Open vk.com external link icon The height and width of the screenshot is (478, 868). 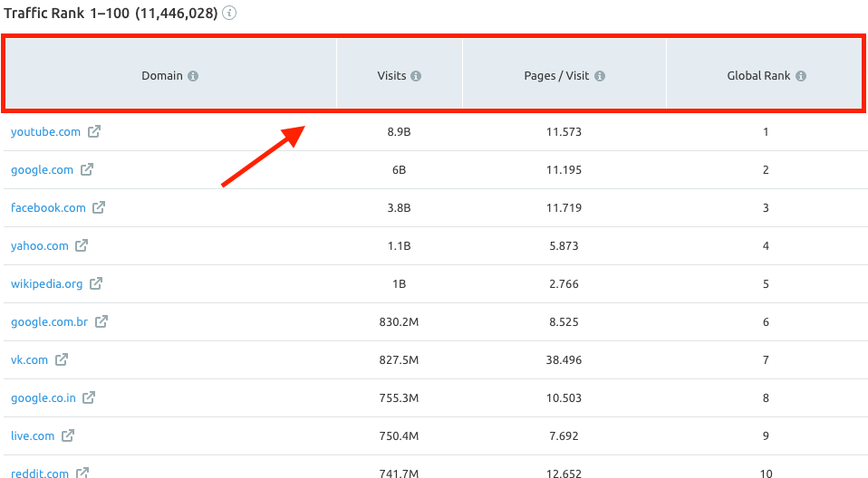click(62, 359)
